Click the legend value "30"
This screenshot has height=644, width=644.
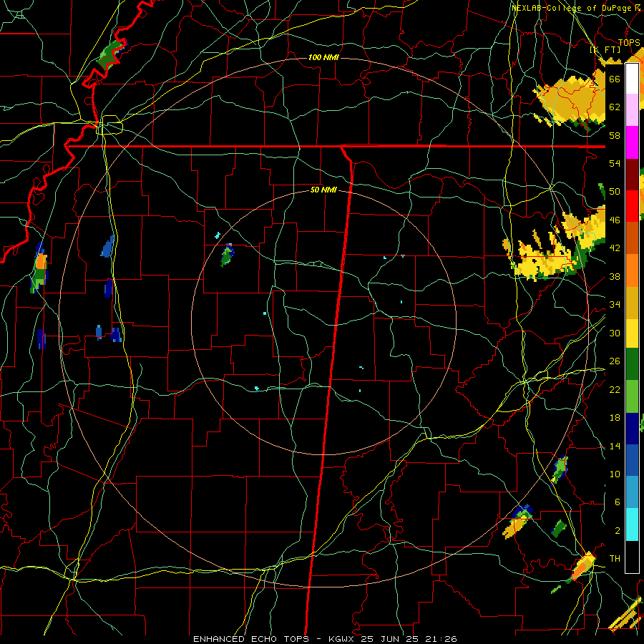point(615,333)
